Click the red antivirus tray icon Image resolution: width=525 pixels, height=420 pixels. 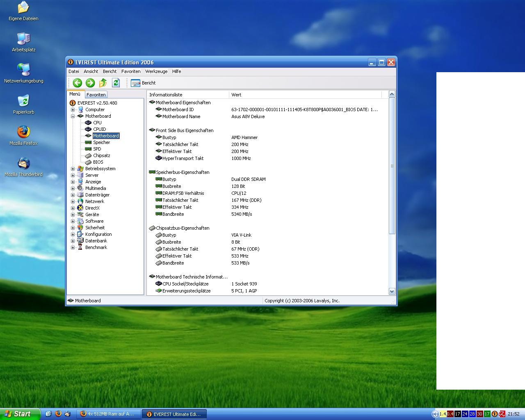(502, 414)
